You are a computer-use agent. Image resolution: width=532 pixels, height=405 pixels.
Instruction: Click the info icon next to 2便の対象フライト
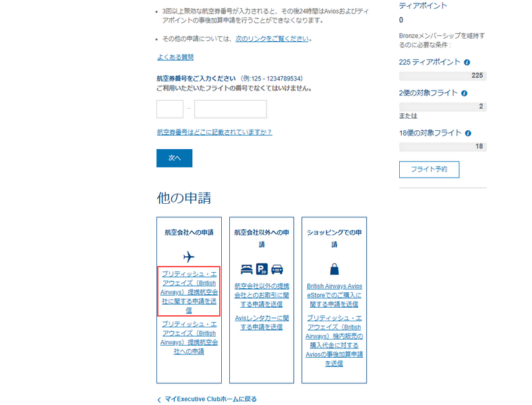pos(465,93)
